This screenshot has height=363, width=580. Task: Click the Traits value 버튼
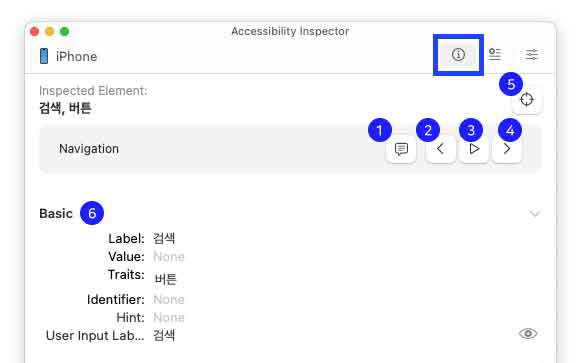166,279
